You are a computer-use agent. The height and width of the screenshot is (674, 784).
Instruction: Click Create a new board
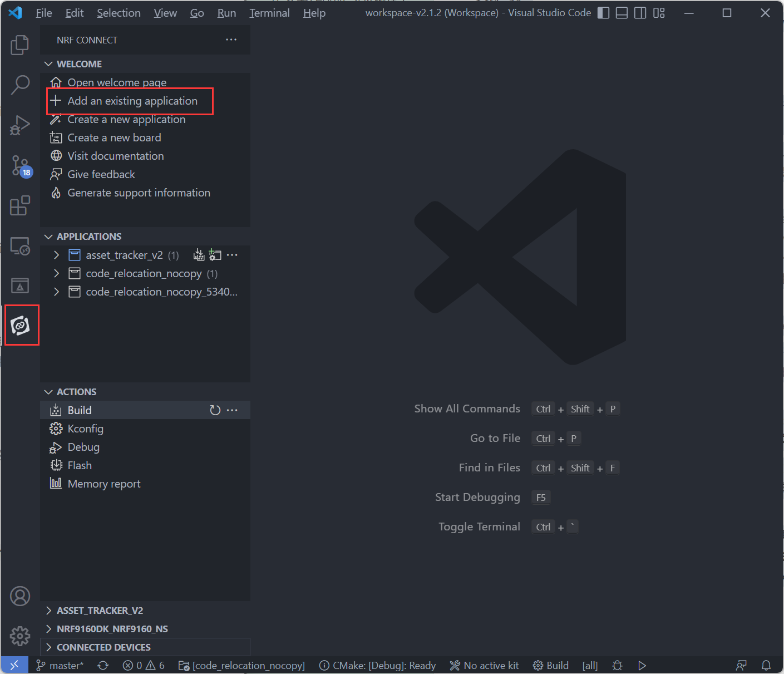coord(114,137)
